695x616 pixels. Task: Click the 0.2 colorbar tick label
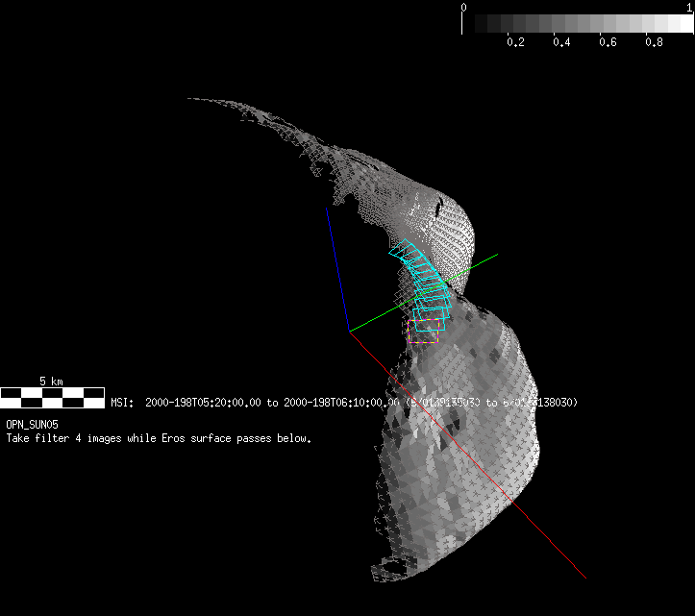(515, 43)
